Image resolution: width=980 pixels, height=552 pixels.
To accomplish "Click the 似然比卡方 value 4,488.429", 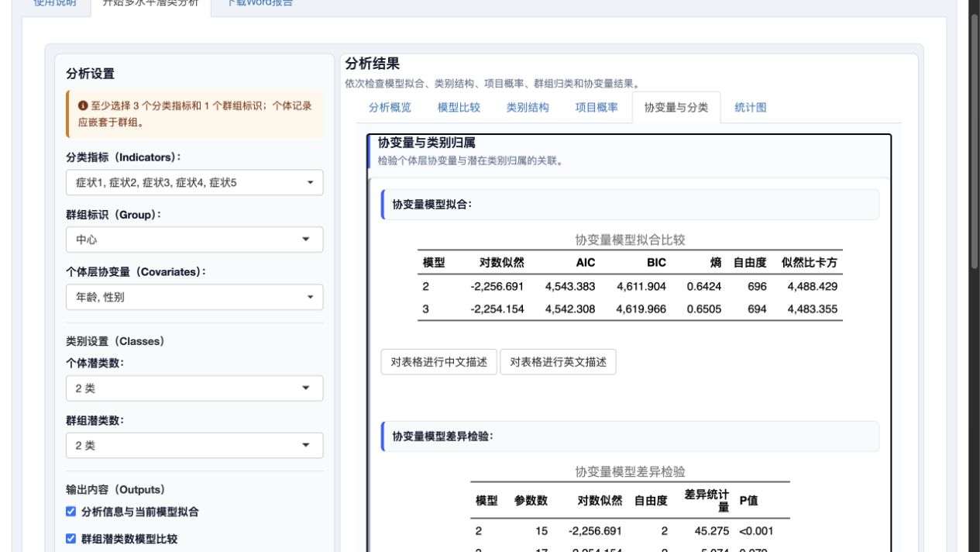I will [813, 286].
